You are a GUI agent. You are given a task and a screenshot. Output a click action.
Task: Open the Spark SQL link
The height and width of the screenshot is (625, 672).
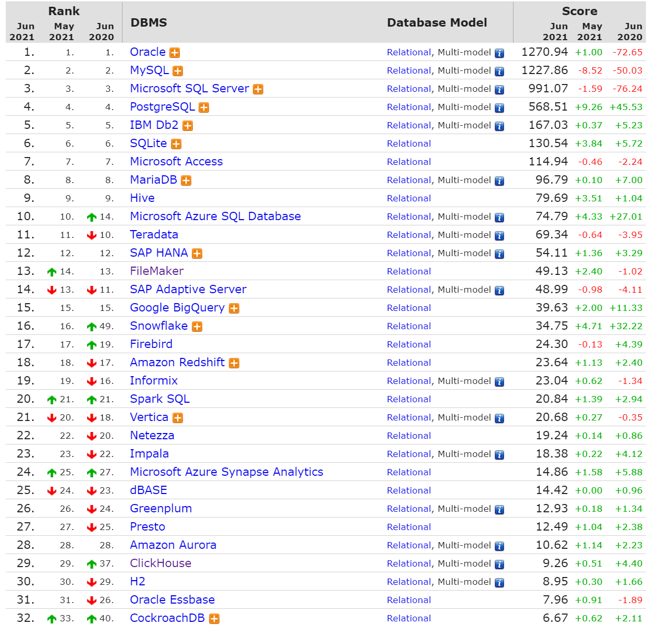tap(160, 399)
